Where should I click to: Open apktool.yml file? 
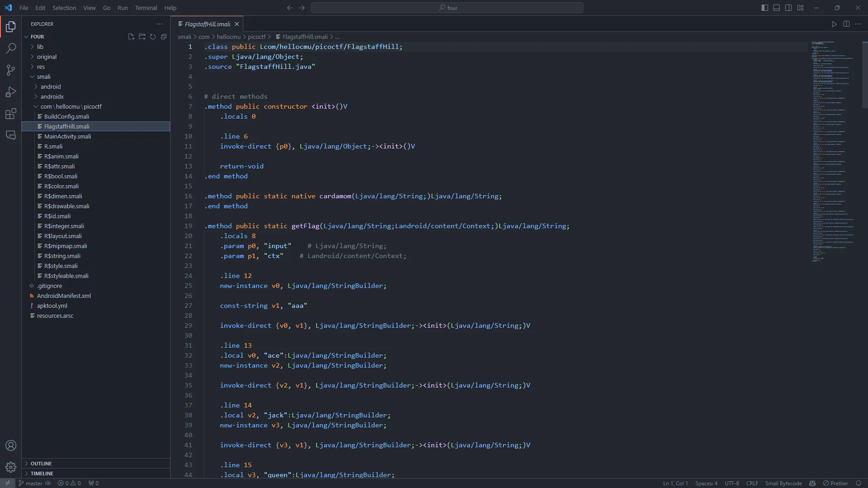click(x=96, y=306)
